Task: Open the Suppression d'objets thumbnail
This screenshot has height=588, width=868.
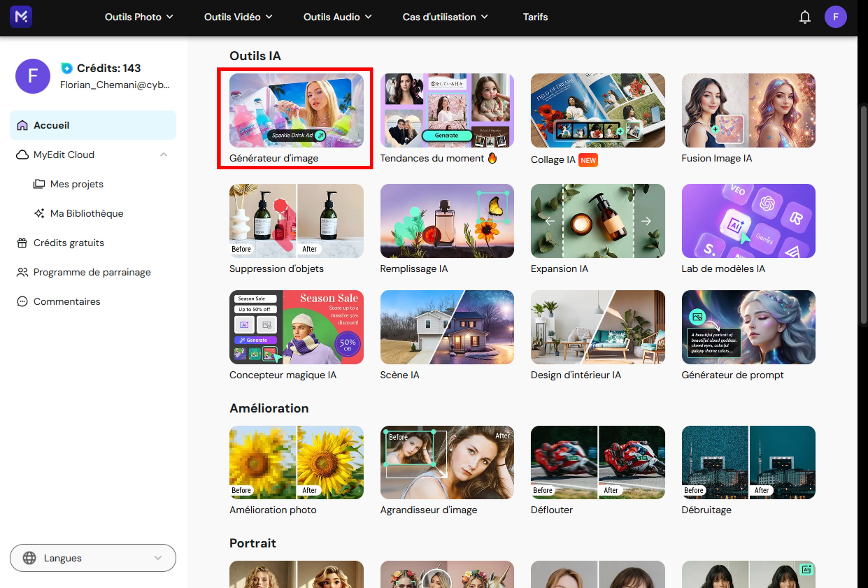Action: [x=296, y=221]
